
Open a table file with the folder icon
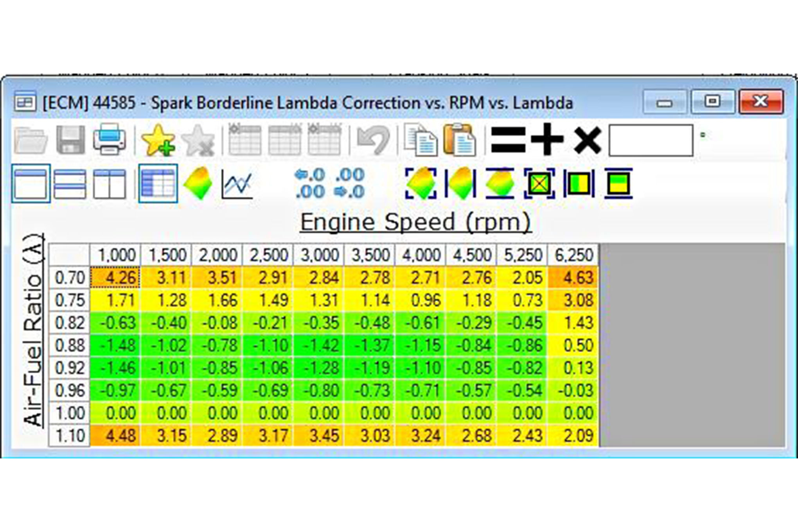pyautogui.click(x=31, y=140)
